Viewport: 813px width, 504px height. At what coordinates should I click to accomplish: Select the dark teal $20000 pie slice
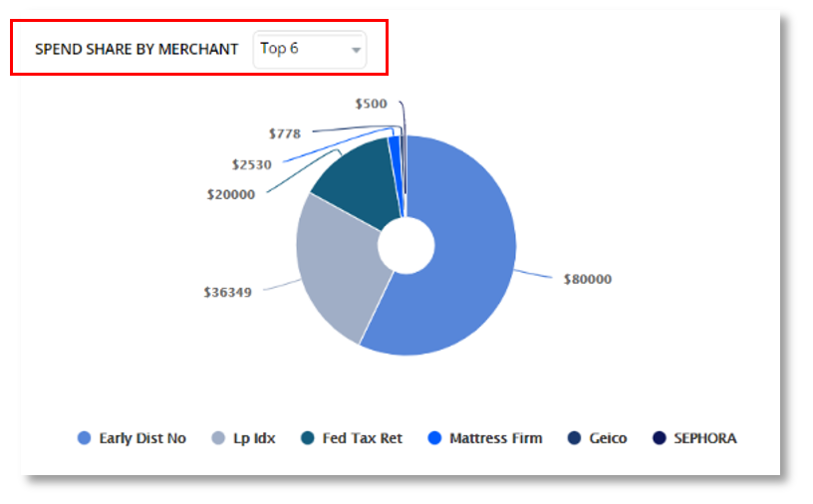coord(354,179)
